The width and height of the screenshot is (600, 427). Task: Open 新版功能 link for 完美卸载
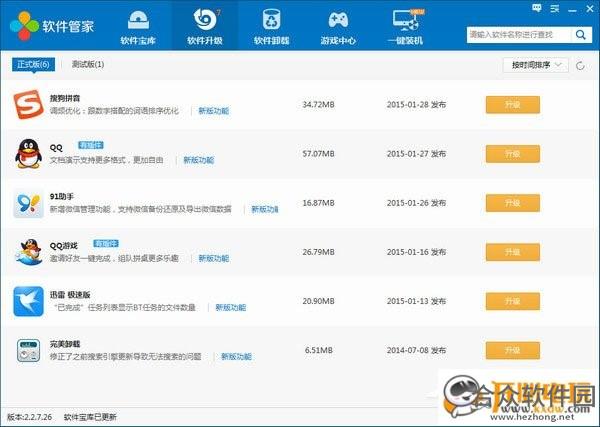click(236, 357)
